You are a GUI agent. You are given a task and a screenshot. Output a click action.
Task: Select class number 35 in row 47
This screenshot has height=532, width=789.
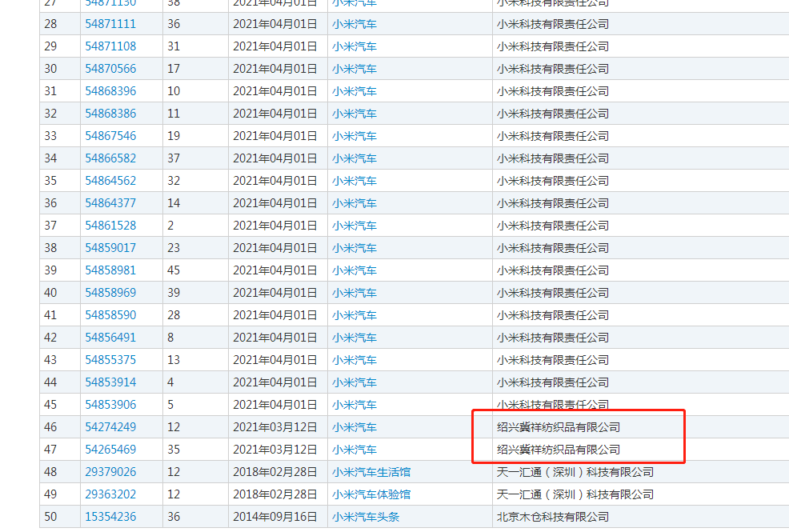tap(174, 449)
